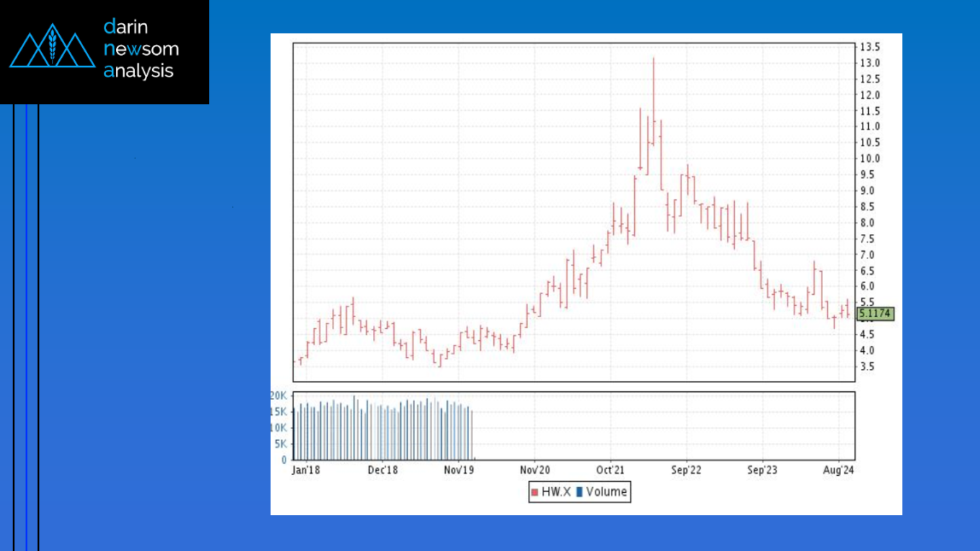The width and height of the screenshot is (980, 551).
Task: Click the Sep'22 date axis label
Action: pos(685,470)
